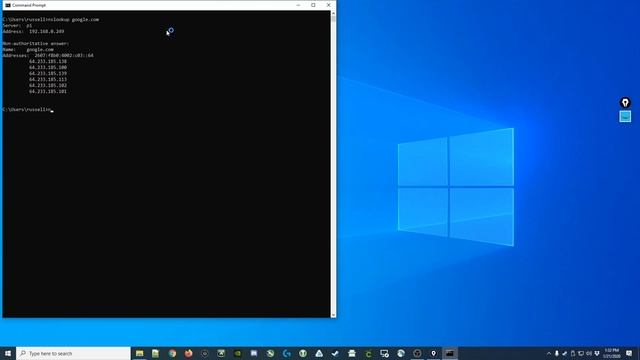Click the IP '64.233.185.101' output line
This screenshot has height=360, width=640.
click(x=48, y=91)
